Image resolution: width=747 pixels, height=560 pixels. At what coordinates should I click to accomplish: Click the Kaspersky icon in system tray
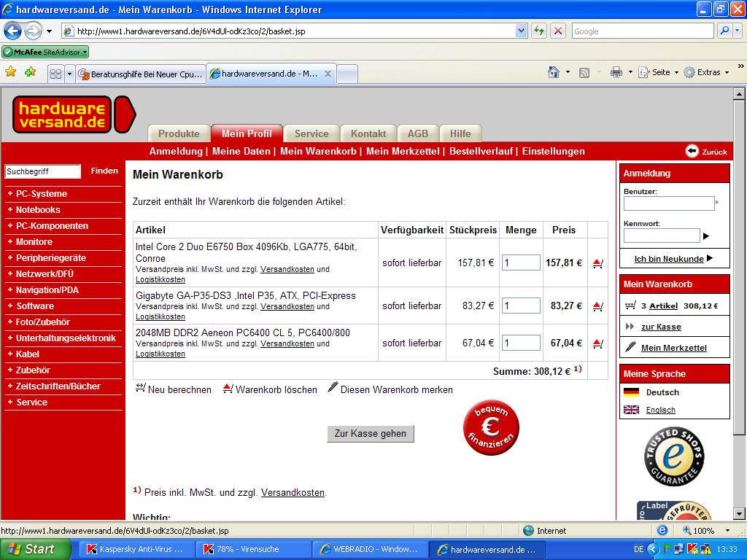(692, 549)
